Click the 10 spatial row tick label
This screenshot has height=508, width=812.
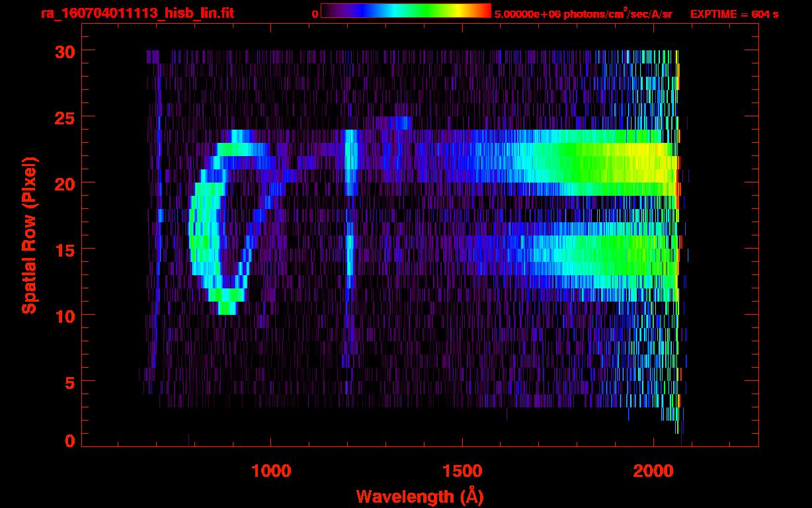click(65, 316)
